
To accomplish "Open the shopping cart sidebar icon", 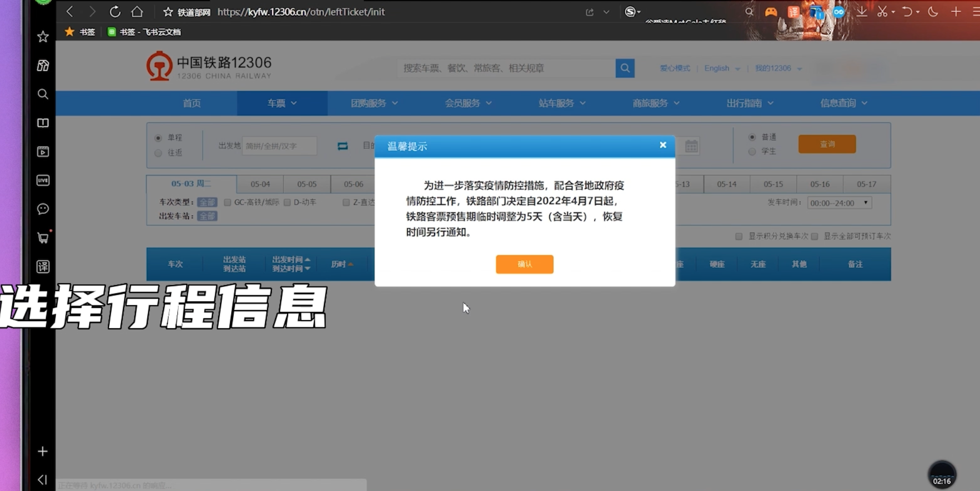I will click(x=43, y=238).
